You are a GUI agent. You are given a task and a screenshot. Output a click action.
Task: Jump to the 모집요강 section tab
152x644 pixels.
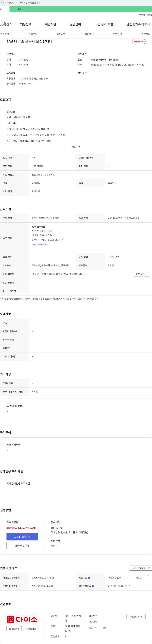pos(5,34)
